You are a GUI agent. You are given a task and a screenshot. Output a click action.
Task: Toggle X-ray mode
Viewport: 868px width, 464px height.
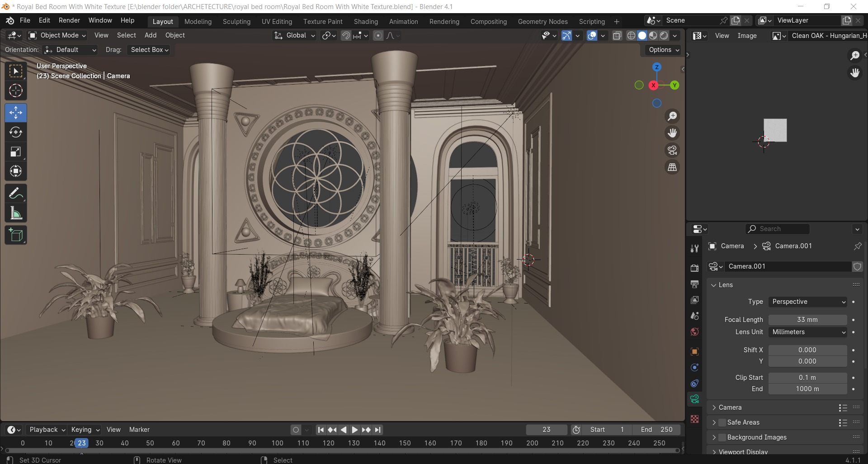pos(617,36)
